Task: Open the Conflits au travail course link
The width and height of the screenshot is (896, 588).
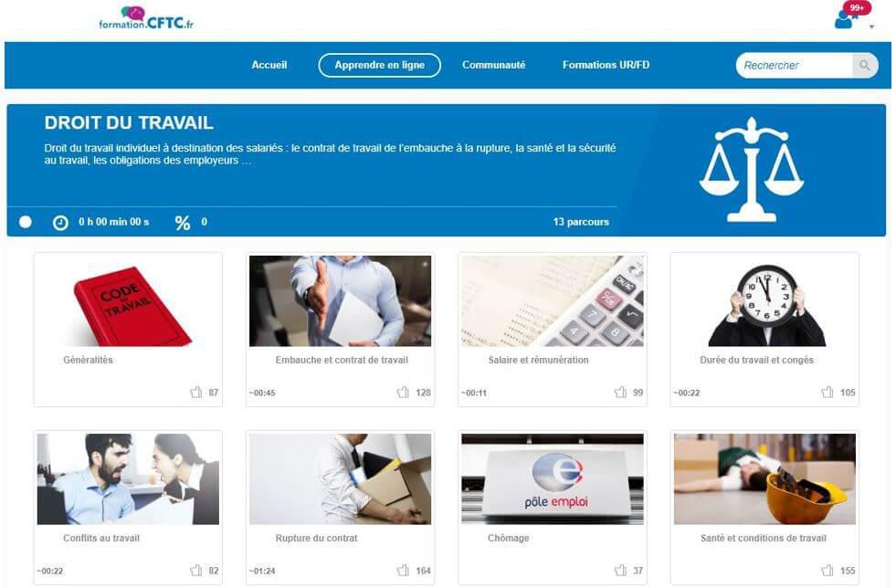Action: [101, 538]
